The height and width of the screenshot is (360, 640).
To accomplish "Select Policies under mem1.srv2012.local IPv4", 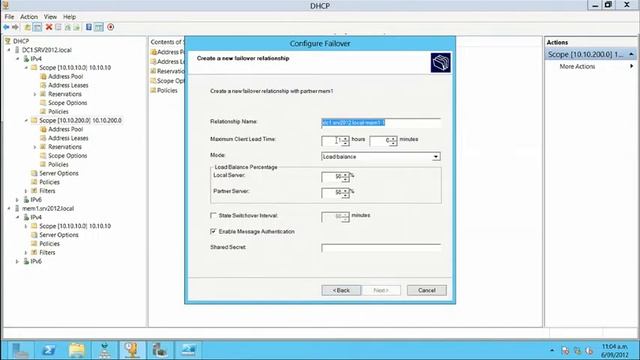I will click(49, 244).
